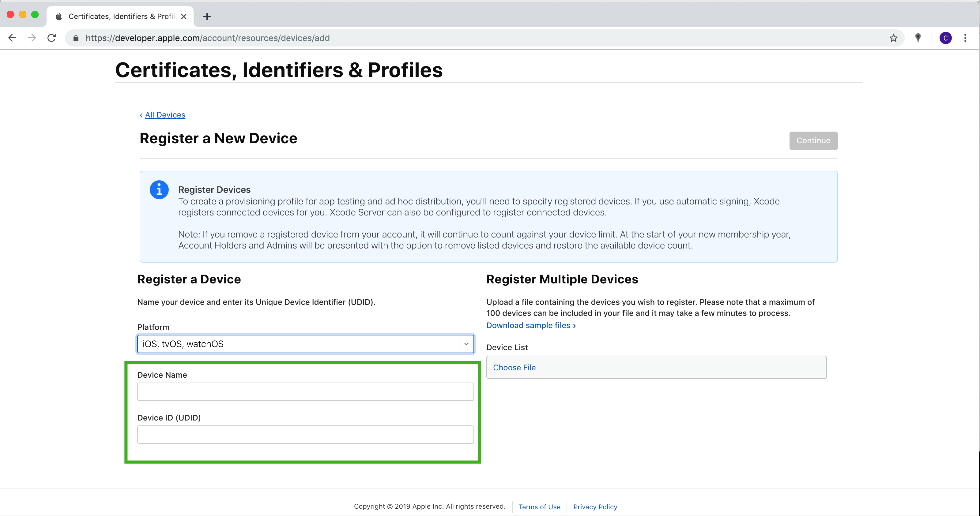Click the lock icon in address bar
This screenshot has width=980, height=516.
[x=76, y=38]
